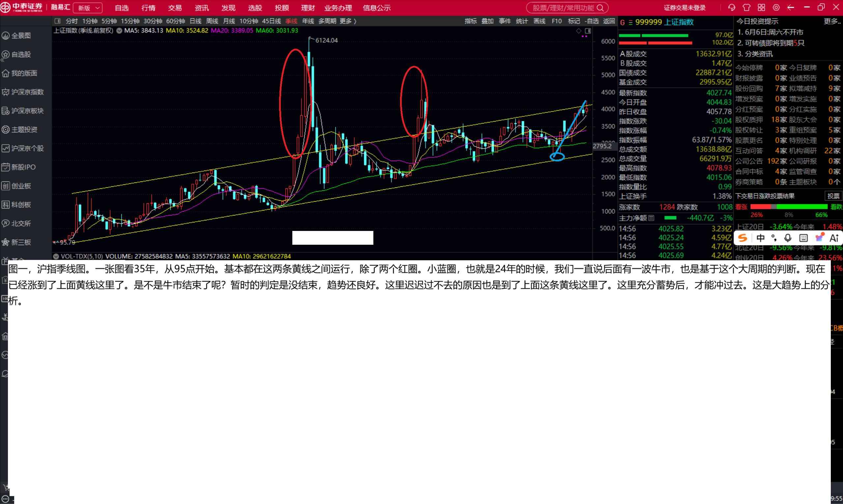The height and width of the screenshot is (504, 843).
Task: Open 新股IPO in the sidebar
Action: 19,167
